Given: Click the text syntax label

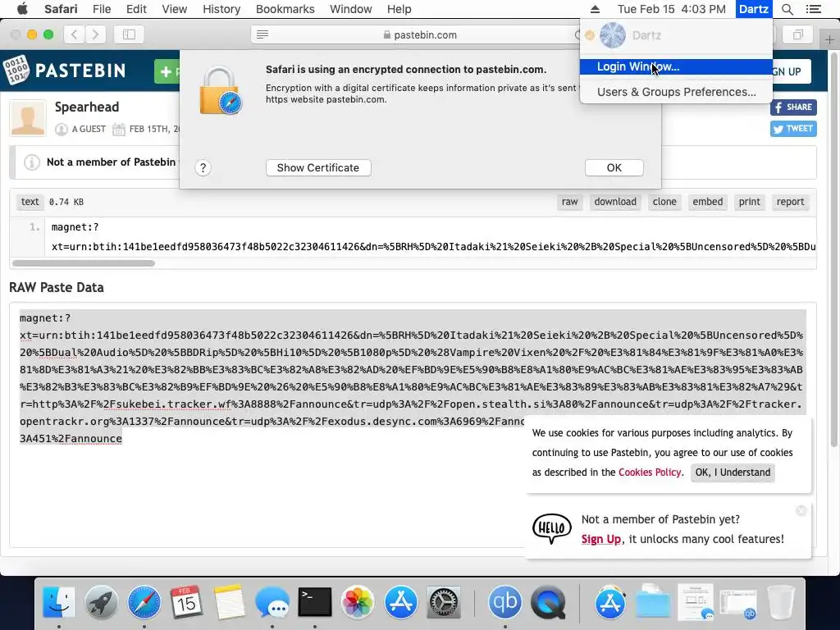Looking at the screenshot, I should point(30,202).
